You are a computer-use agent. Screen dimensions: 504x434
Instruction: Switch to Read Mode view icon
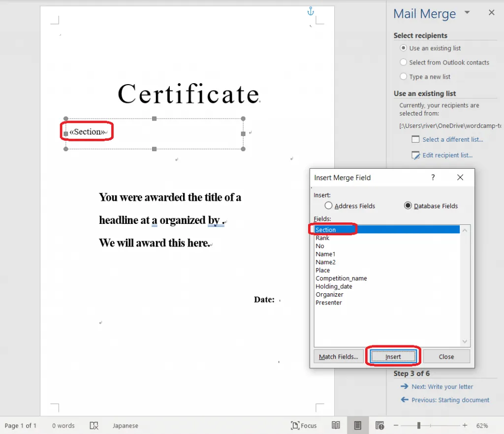(336, 426)
